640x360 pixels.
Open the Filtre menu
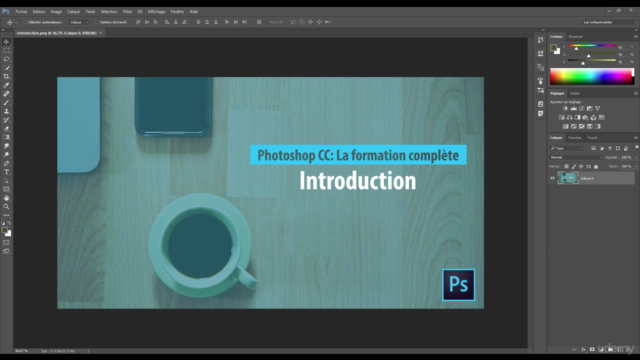[x=127, y=11]
